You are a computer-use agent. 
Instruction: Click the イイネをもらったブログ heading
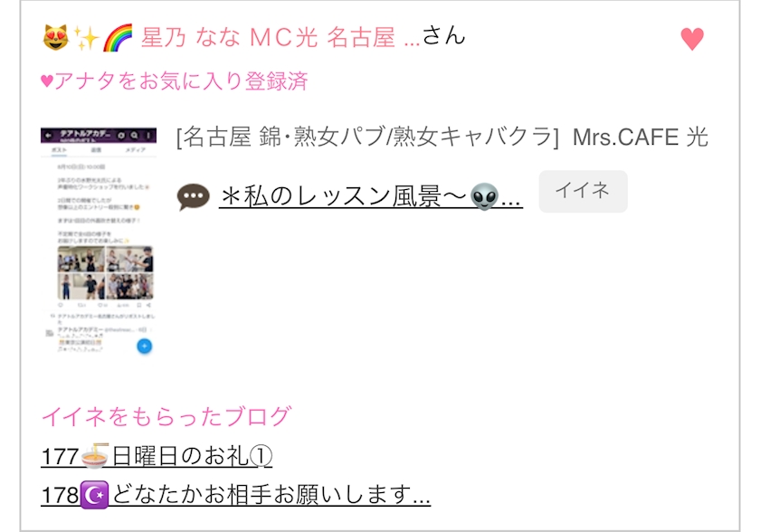pos(166,416)
